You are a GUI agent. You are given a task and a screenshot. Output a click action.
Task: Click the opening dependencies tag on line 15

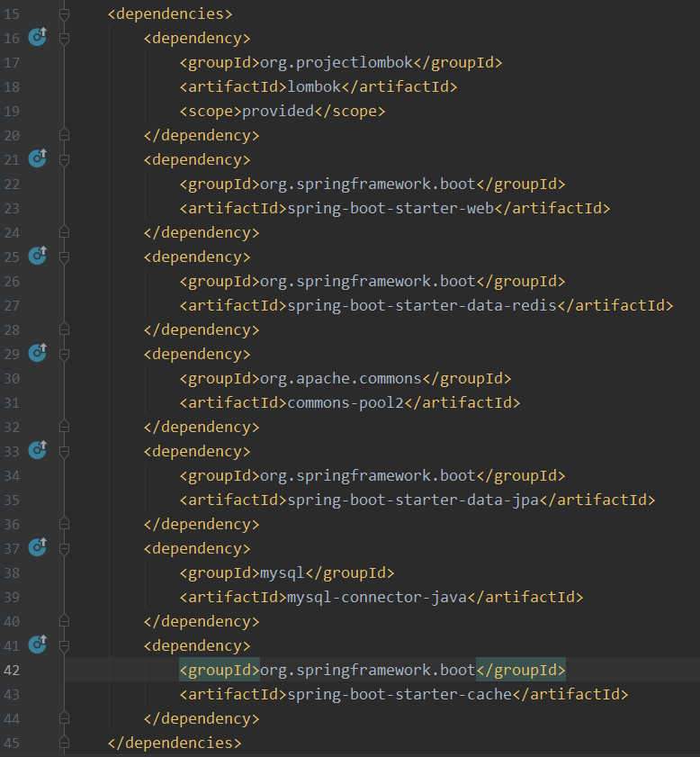[x=170, y=14]
